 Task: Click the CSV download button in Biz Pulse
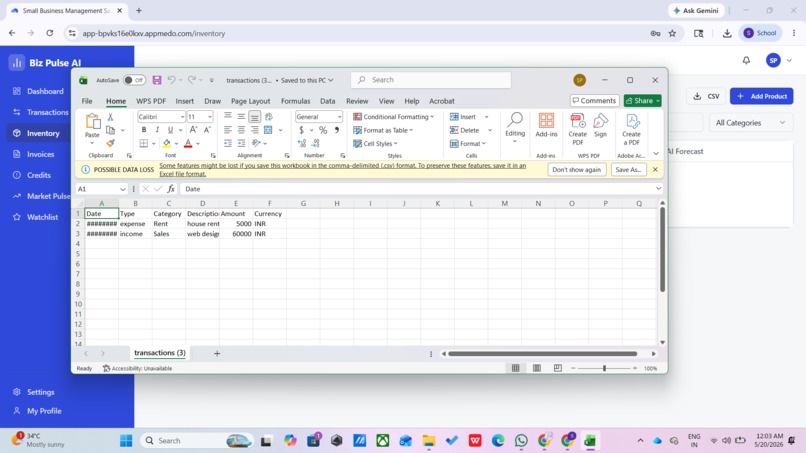(706, 96)
